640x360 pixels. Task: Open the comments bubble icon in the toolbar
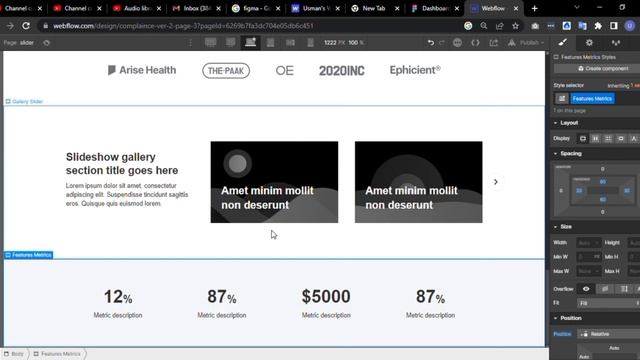coord(457,42)
